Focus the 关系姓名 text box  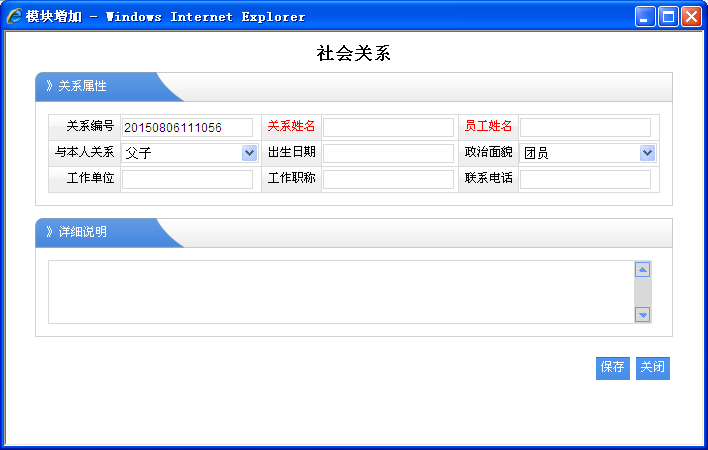[388, 127]
